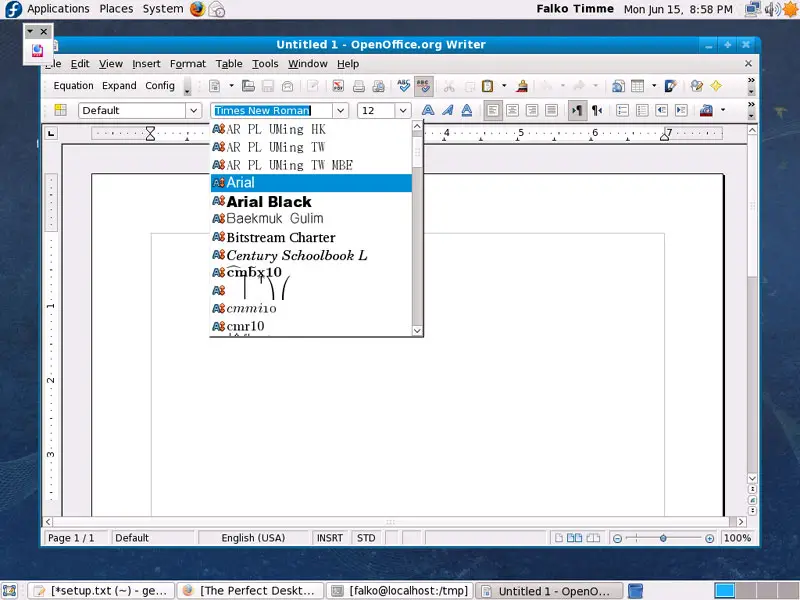
Task: Open the Styles and Formatting icon
Action: 61,110
